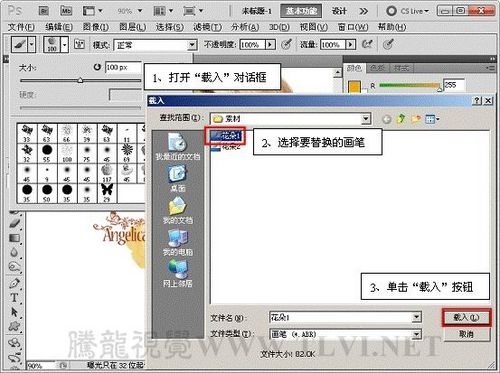This screenshot has width=500, height=373.
Task: Pick the flower brush preset sized 69
Action: [127, 153]
